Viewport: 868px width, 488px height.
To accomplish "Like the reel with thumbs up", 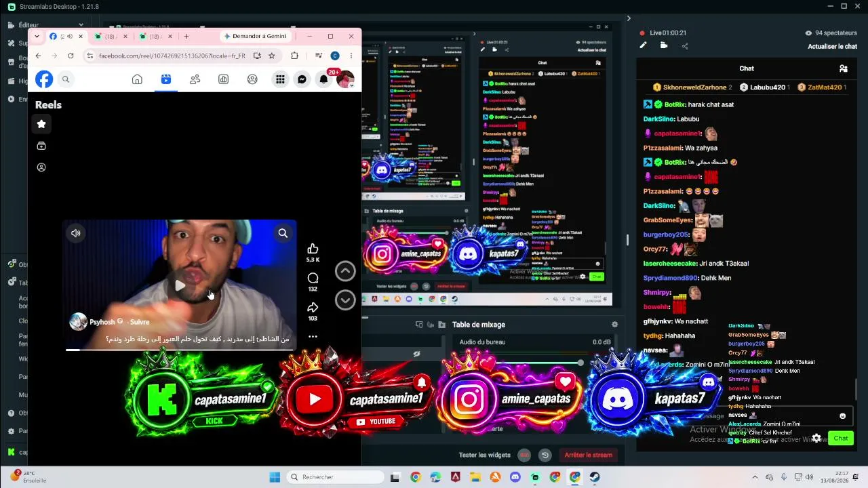I will point(313,249).
